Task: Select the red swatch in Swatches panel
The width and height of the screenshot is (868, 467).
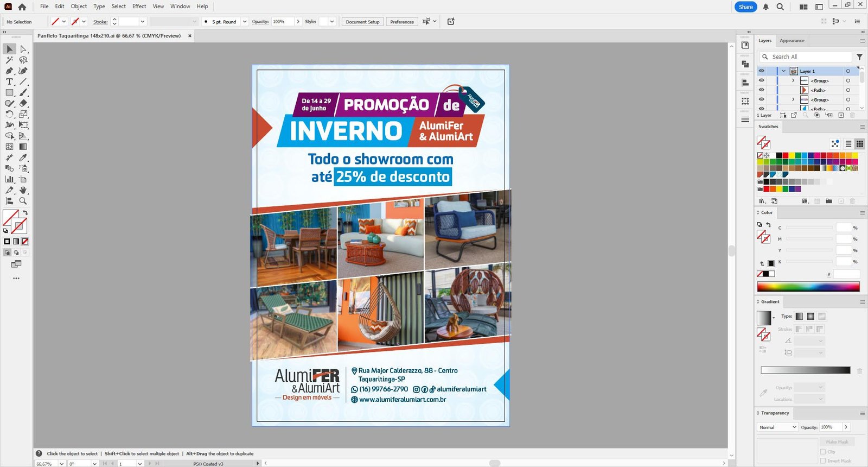Action: tap(785, 155)
